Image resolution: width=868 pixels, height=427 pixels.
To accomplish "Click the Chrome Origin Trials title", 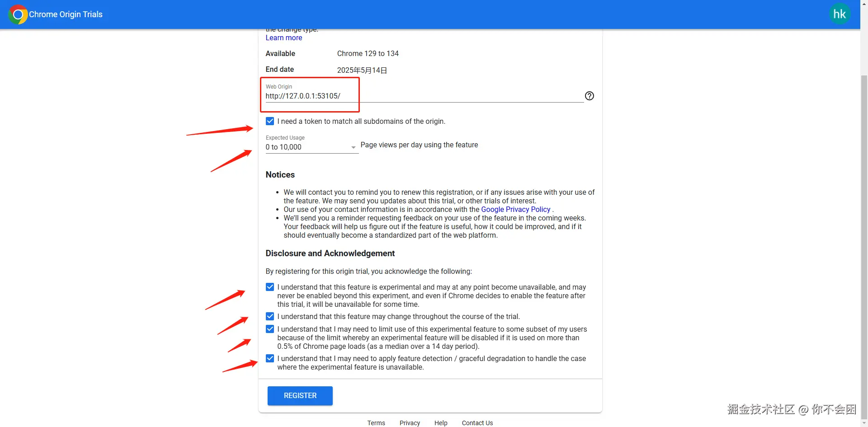I will (66, 14).
